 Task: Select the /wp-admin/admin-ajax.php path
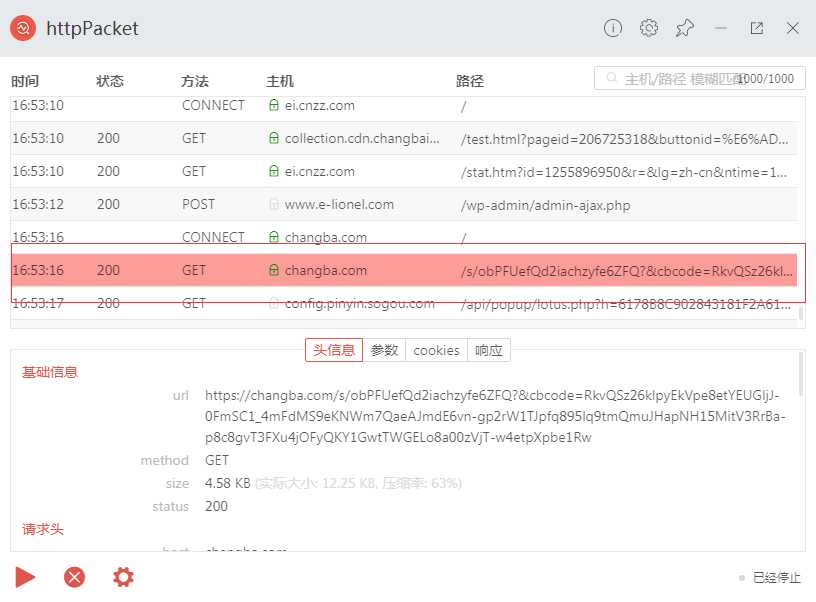[545, 205]
